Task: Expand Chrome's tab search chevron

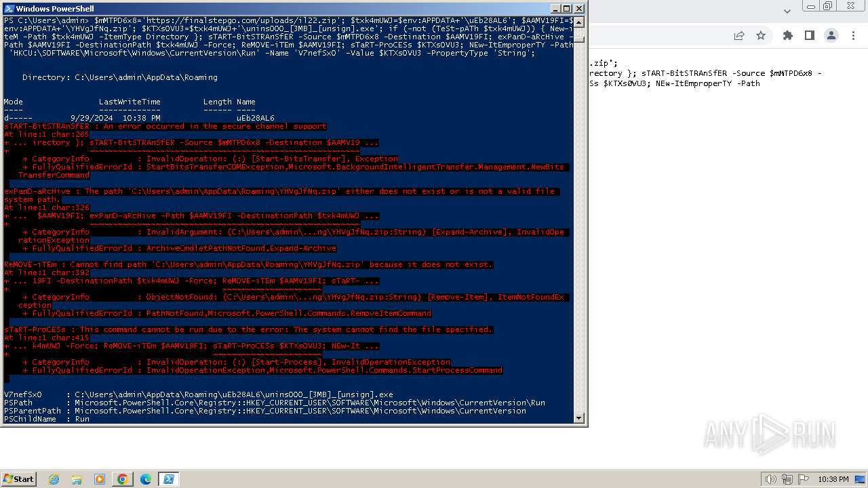Action: tap(787, 11)
